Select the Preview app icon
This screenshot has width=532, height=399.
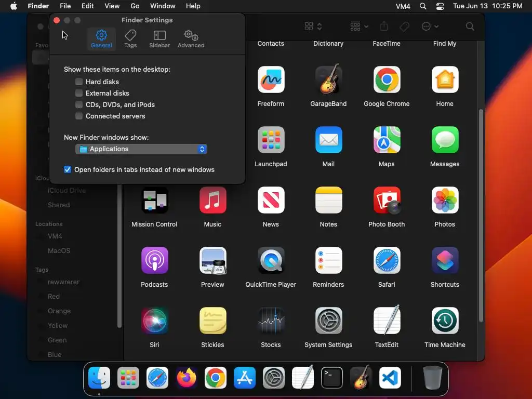point(212,260)
